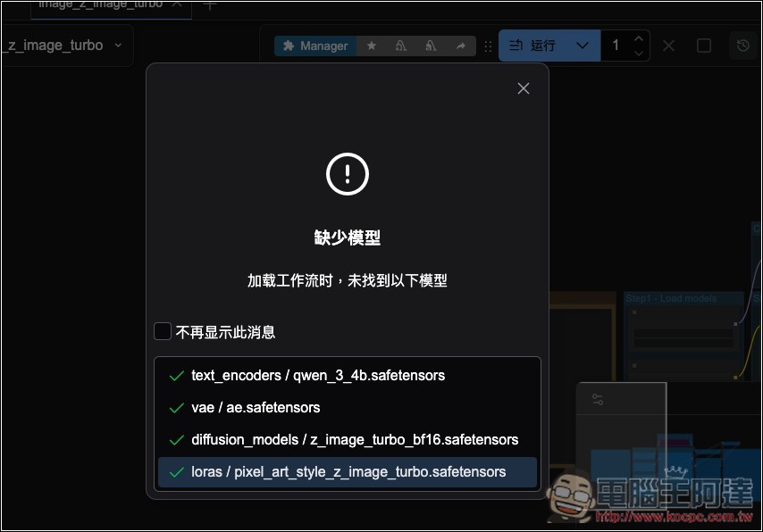Click the notification bell icon
Image resolution: width=763 pixels, height=532 pixels.
401,46
